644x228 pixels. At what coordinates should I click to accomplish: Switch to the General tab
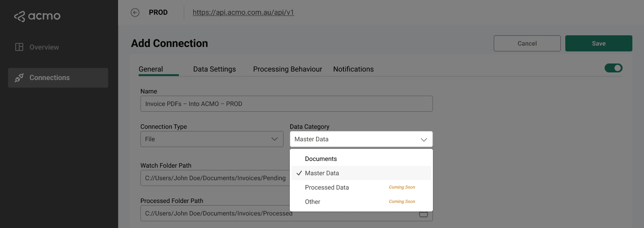coord(151,69)
